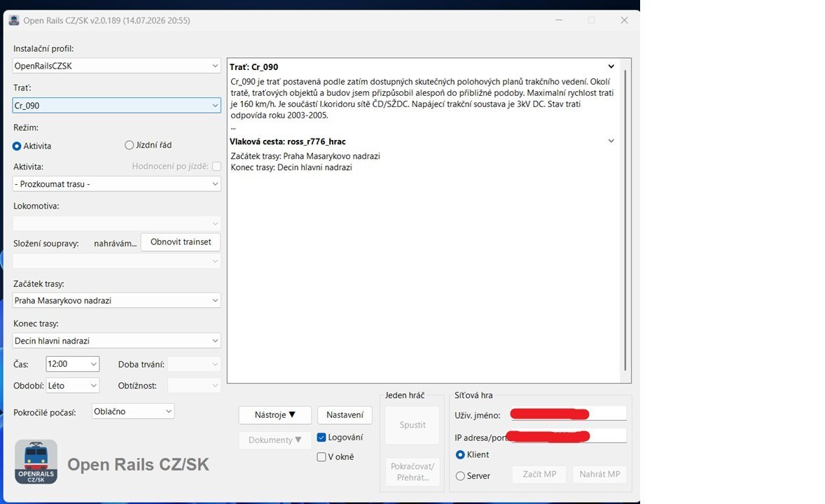Click the Nastavení button
The height and width of the screenshot is (504, 825).
point(345,414)
